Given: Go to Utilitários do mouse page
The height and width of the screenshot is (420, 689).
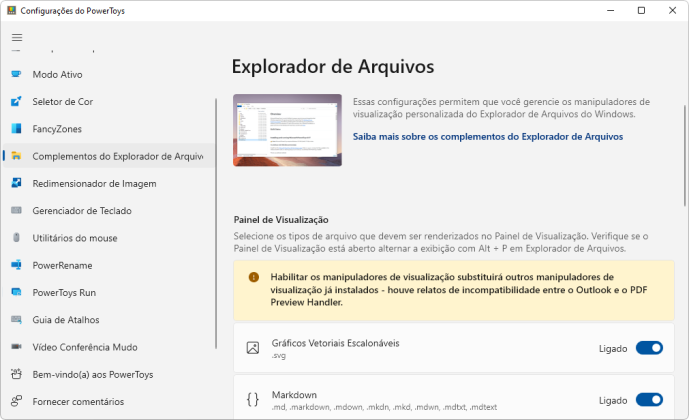Looking at the screenshot, I should pyautogui.click(x=109, y=238).
